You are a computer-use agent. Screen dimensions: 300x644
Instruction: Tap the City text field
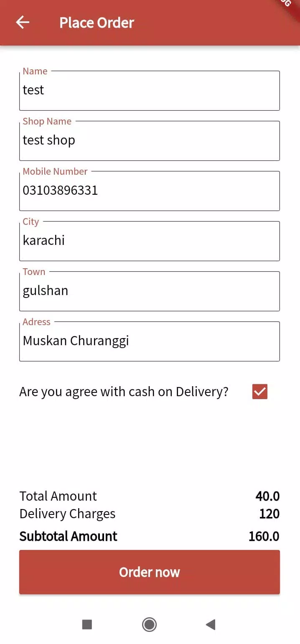[149, 241]
